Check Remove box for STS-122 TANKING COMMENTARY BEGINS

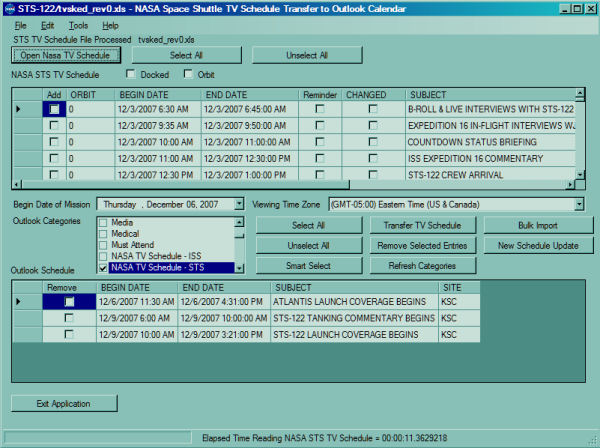69,318
